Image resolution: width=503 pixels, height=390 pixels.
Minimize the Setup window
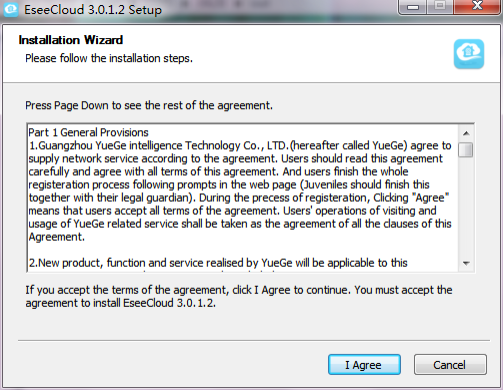pos(413,7)
